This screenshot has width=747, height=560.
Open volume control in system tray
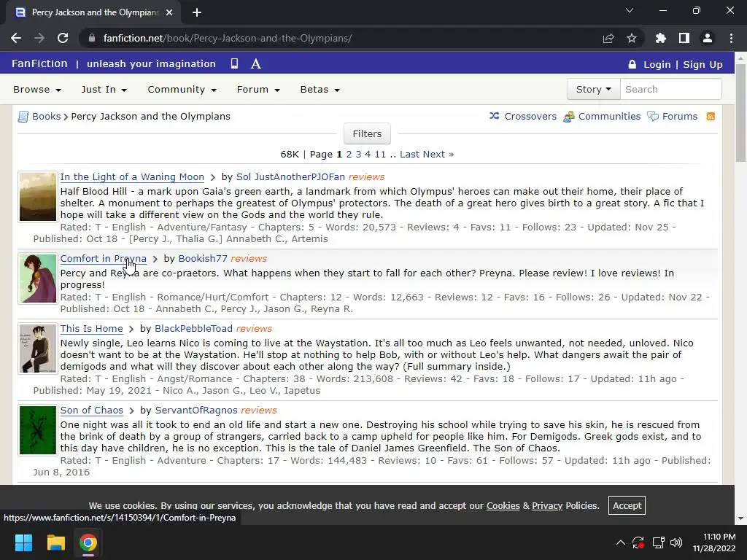676,542
